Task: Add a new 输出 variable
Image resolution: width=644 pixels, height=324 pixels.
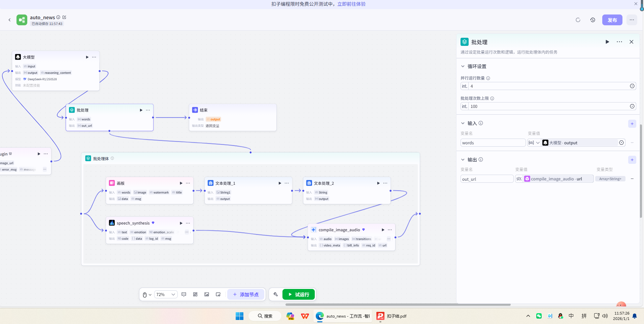Action: pyautogui.click(x=632, y=160)
